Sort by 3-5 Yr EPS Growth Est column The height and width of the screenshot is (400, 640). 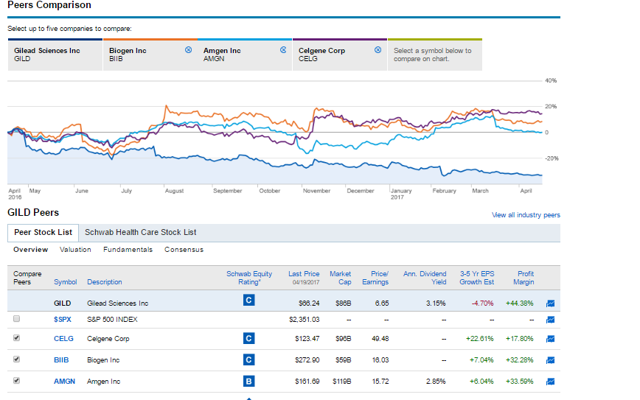[477, 278]
